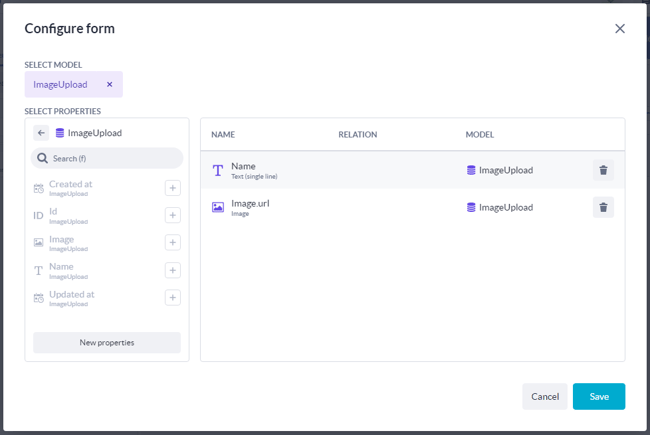Image resolution: width=650 pixels, height=435 pixels.
Task: Click the ID type icon
Action: click(38, 216)
